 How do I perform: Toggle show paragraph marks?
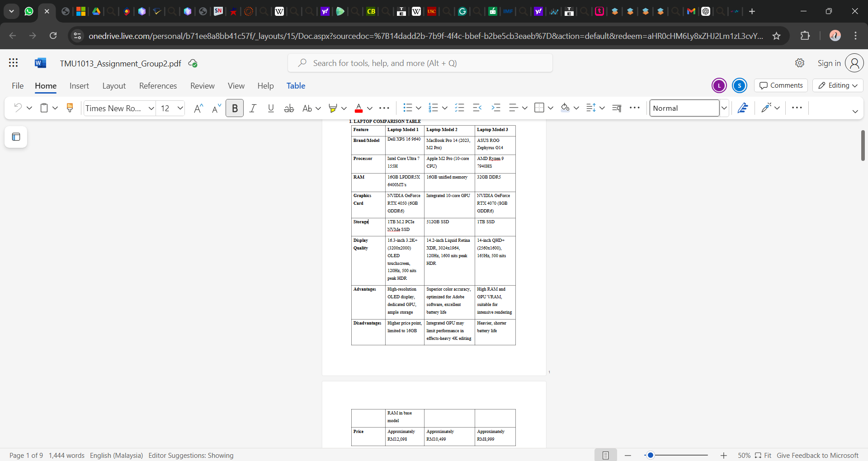[617, 108]
